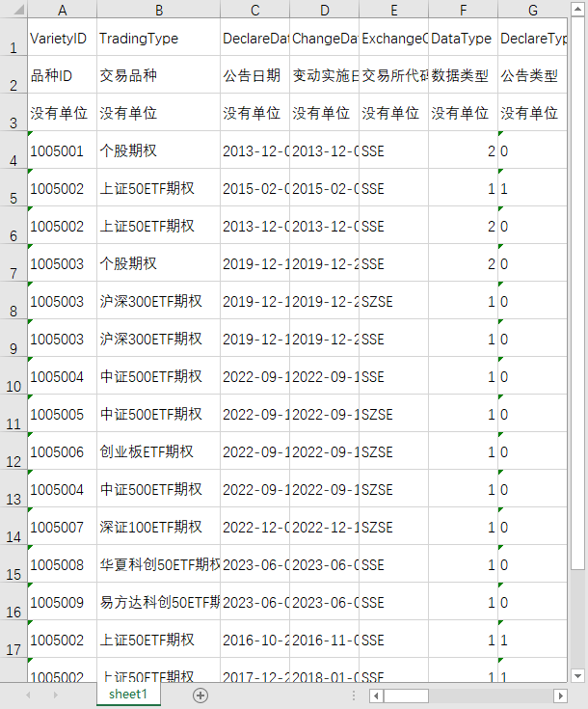Click horizontal scrollbar left arrow
The width and height of the screenshot is (588, 709).
pyautogui.click(x=376, y=695)
